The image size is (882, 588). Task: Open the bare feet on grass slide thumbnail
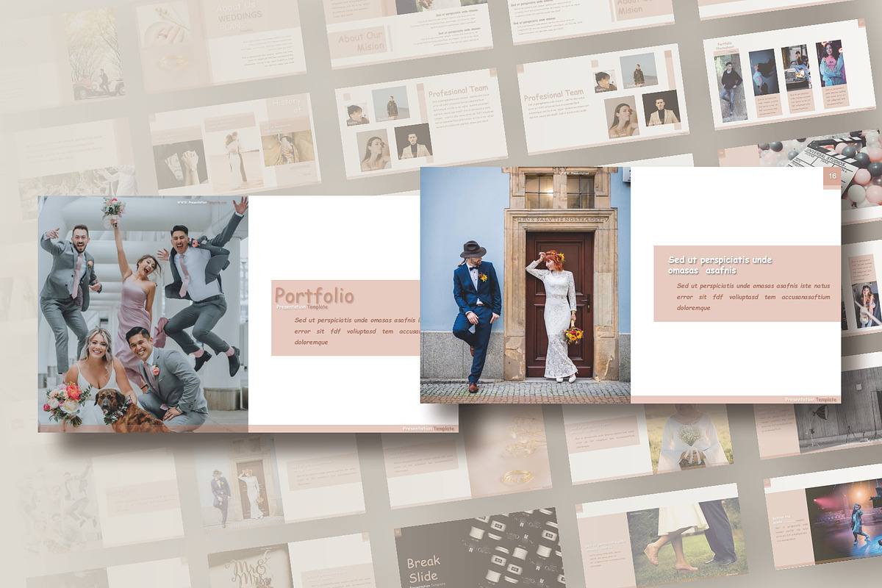click(x=661, y=537)
